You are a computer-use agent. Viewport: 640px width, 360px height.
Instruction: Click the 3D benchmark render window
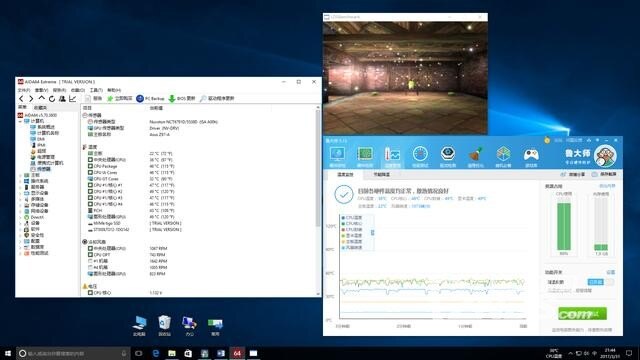pos(405,78)
